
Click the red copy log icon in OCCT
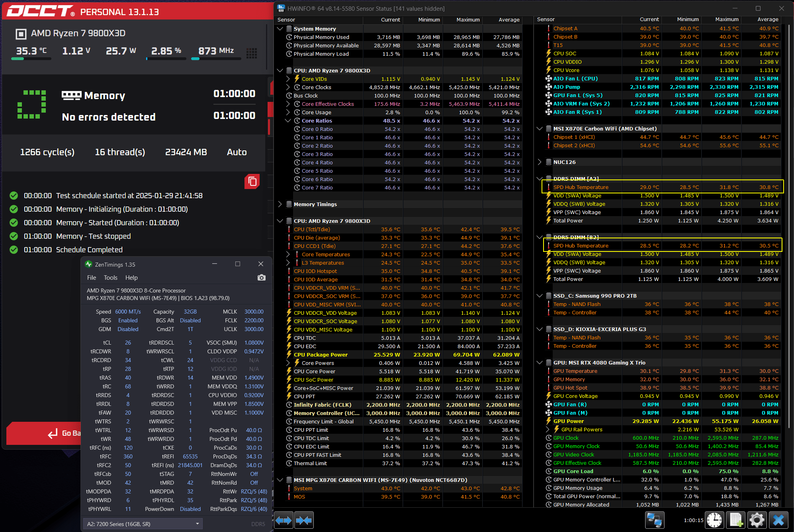252,181
